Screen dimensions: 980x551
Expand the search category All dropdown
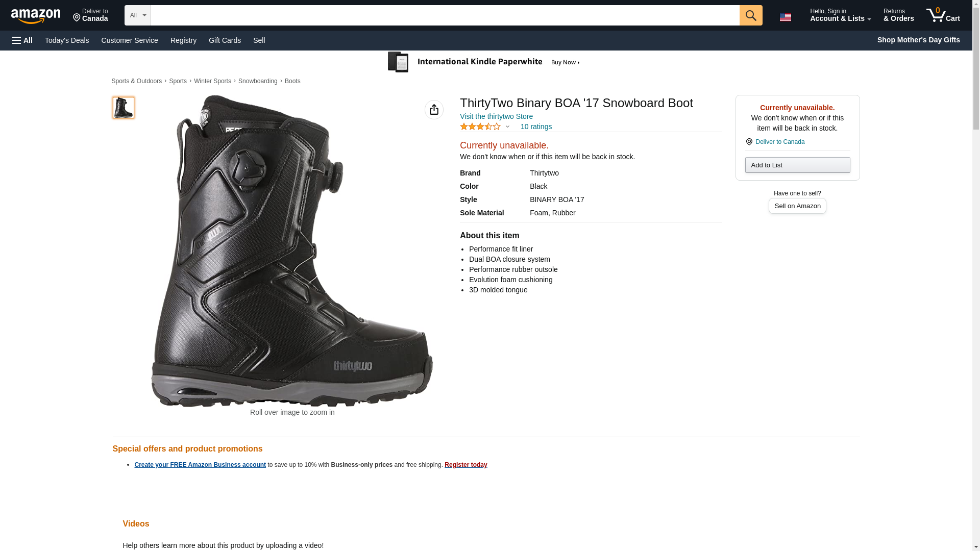click(137, 15)
